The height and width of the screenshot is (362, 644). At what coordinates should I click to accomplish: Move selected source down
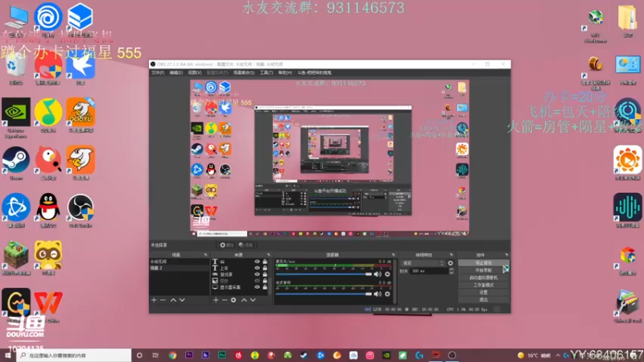pos(253,300)
